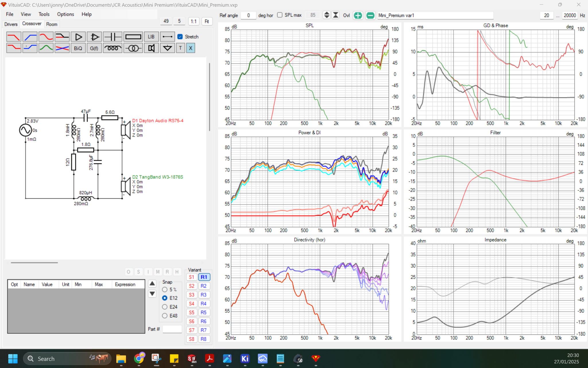Click the horizontal scrollbar below the schematic
Image resolution: width=588 pixels, height=368 pixels.
click(x=34, y=263)
